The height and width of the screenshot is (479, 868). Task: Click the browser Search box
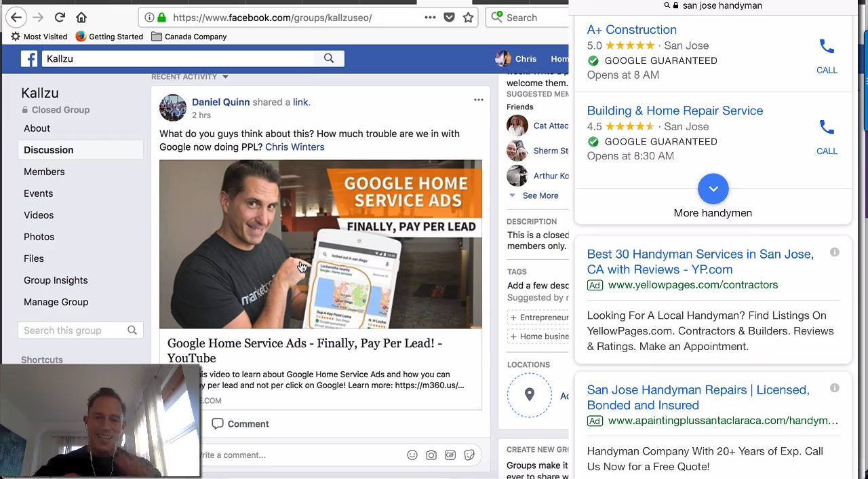(x=528, y=18)
